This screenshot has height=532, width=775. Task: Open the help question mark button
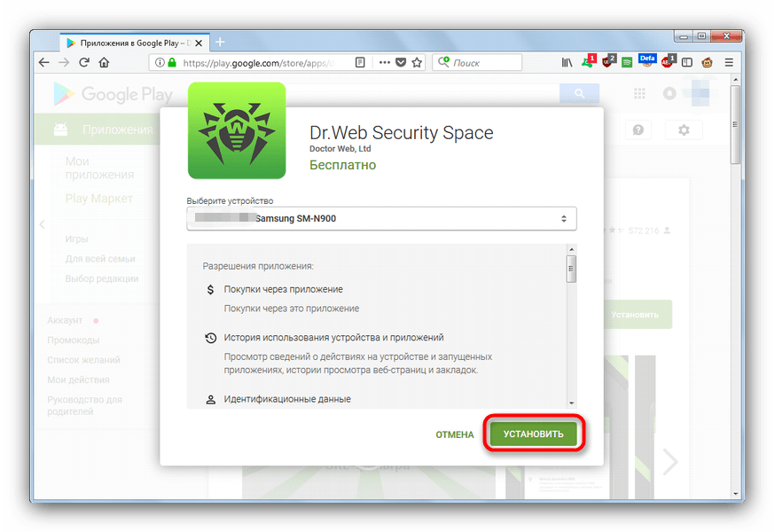click(x=638, y=130)
